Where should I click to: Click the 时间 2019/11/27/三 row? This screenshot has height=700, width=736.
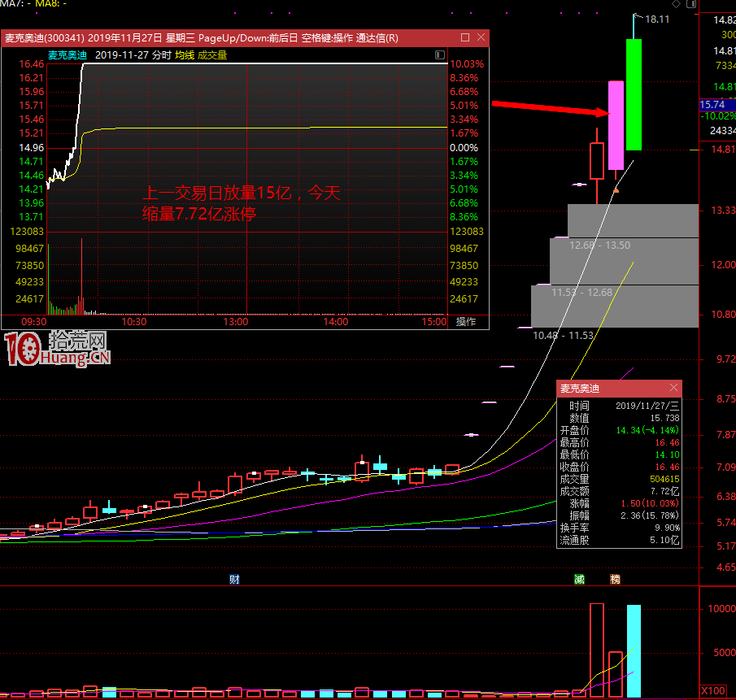coord(619,406)
